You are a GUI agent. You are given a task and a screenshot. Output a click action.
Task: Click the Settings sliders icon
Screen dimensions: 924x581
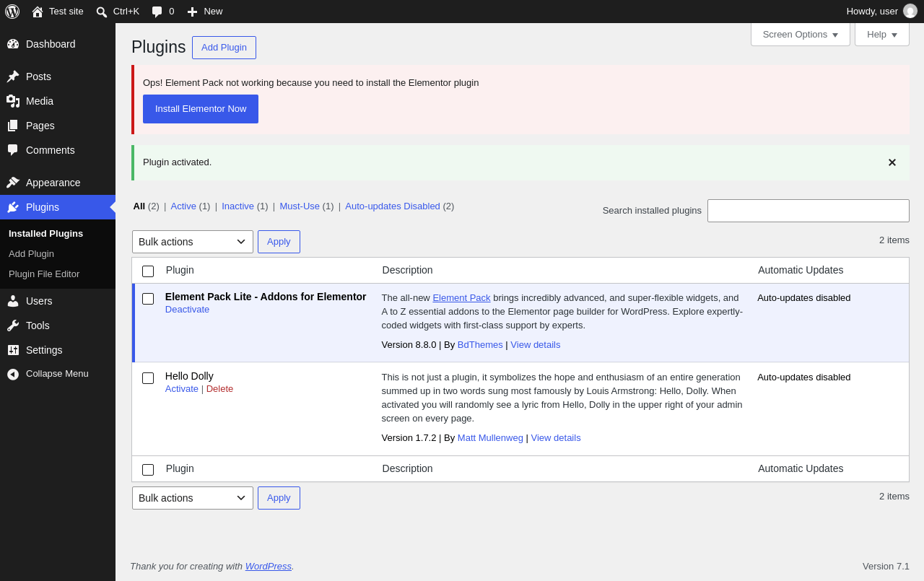point(13,350)
